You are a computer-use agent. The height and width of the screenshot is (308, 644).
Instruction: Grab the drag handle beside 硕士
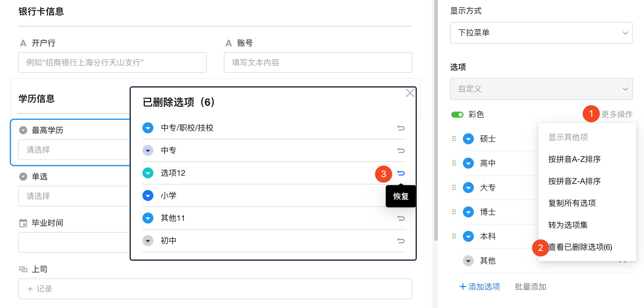click(454, 139)
